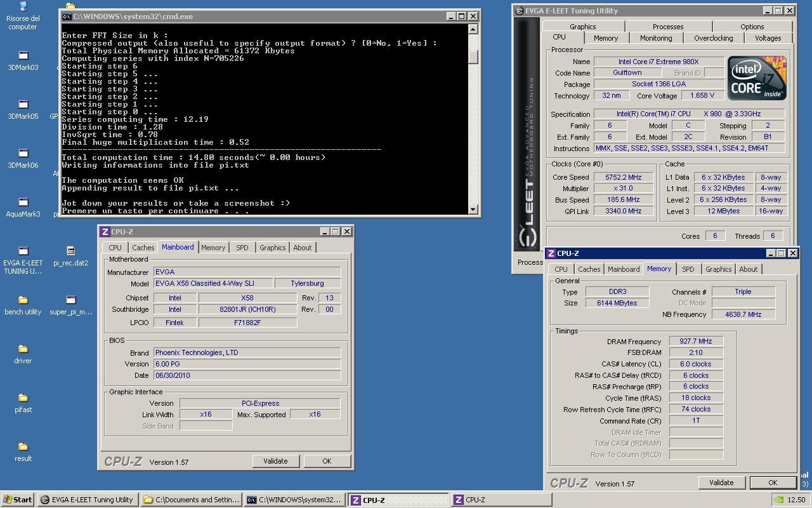Switch to Monitoring tab in E-LEET
This screenshot has width=812, height=508.
[655, 38]
